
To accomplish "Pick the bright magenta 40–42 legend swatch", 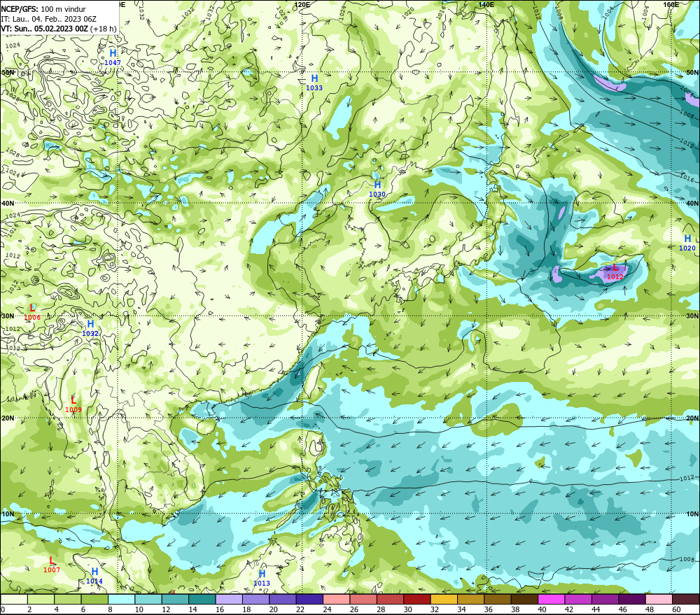I will [552, 599].
